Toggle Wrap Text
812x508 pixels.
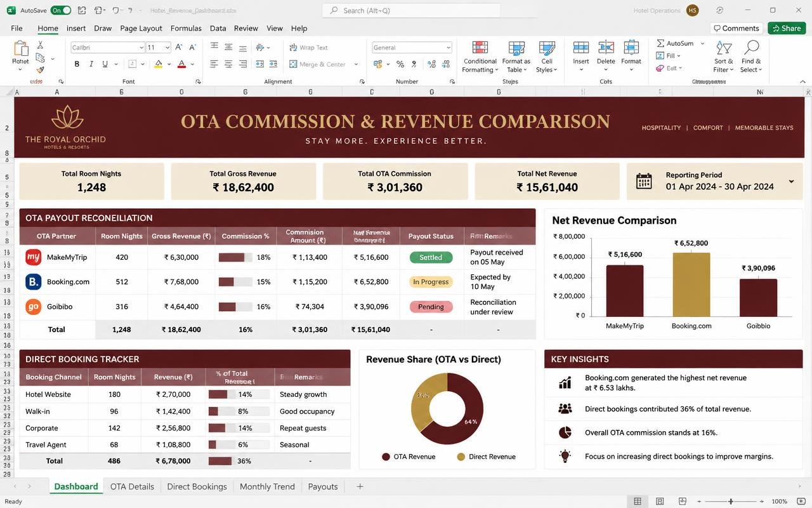pyautogui.click(x=308, y=48)
